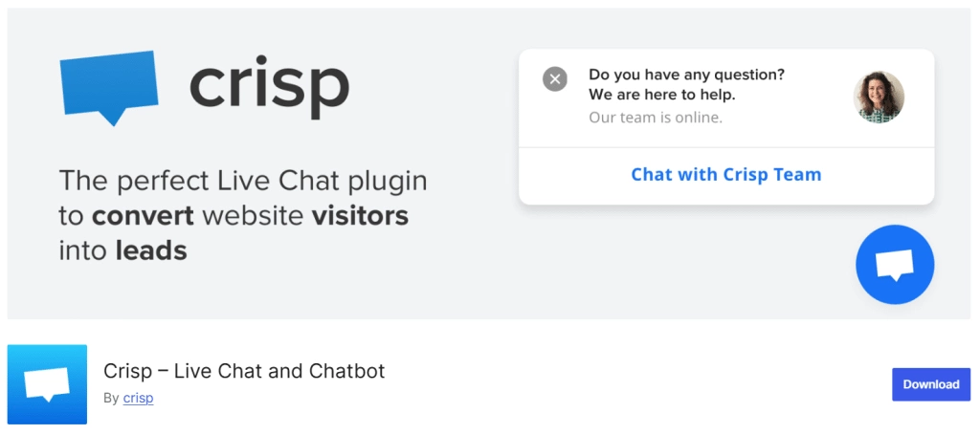This screenshot has height=435, width=980.
Task: Close the chat popup with the X icon
Action: pos(555,78)
